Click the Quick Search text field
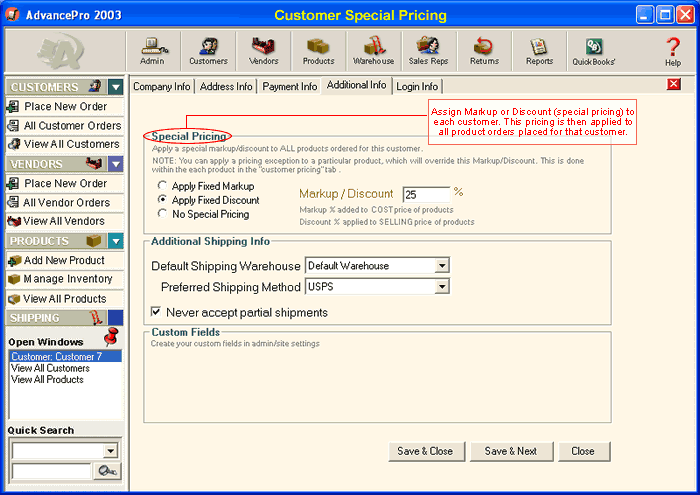The image size is (700, 495). pyautogui.click(x=51, y=471)
